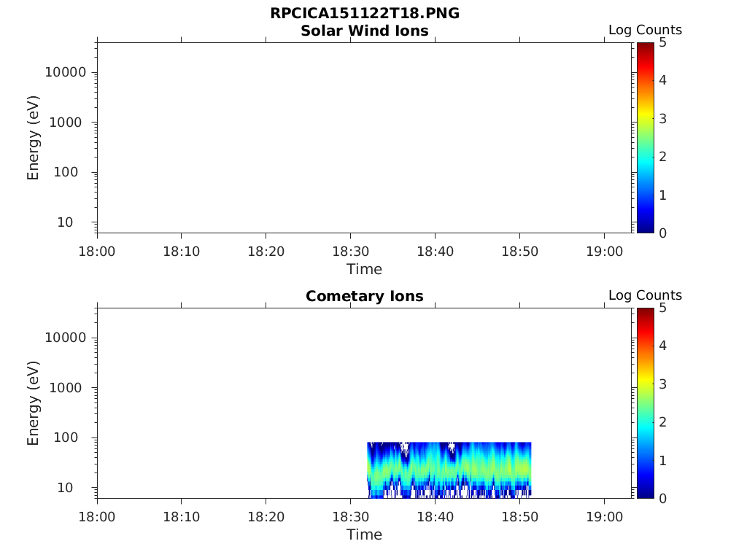The width and height of the screenshot is (747, 560).
Task: Click the RPCICA151122T18.PNG figure title
Action: 365,13
